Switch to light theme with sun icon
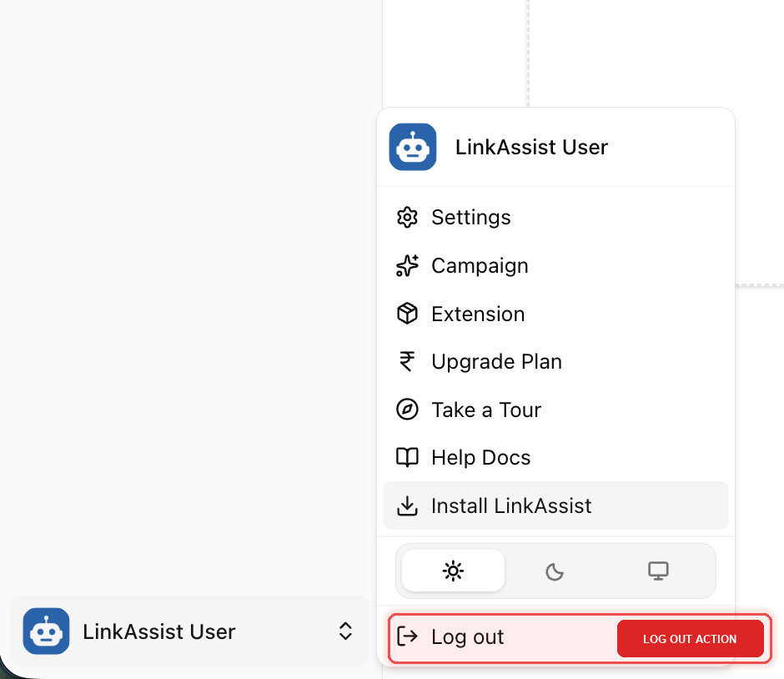 click(x=453, y=571)
